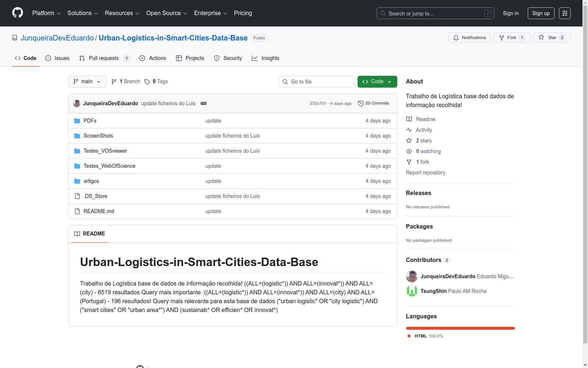Open the Actions tab
This screenshot has width=588, height=368.
pyautogui.click(x=153, y=58)
